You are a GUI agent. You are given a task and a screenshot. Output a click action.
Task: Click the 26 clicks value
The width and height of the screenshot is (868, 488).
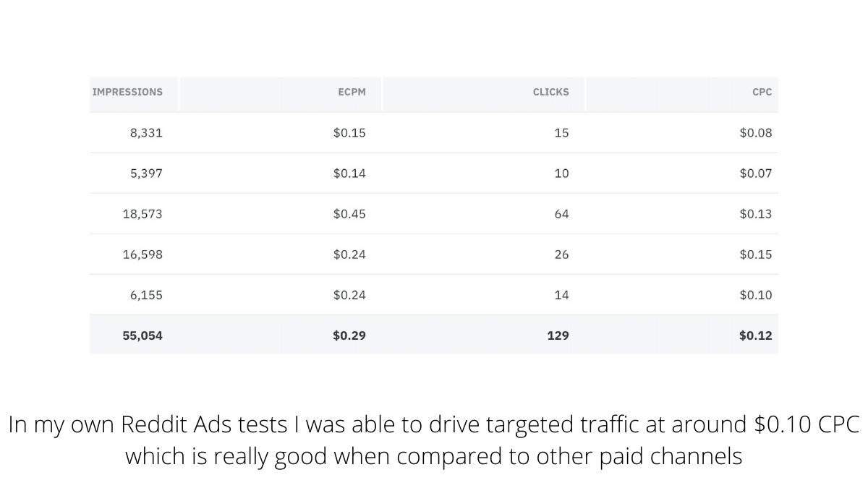pos(561,254)
